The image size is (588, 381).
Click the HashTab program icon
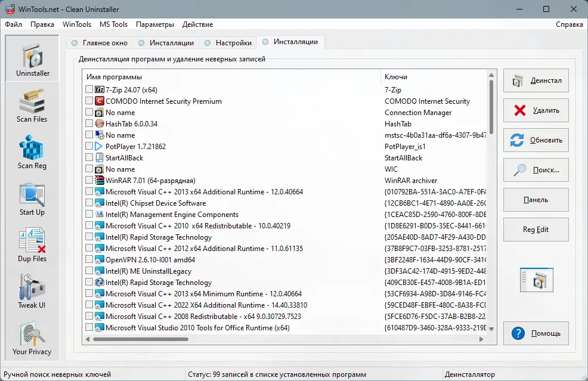click(x=100, y=123)
